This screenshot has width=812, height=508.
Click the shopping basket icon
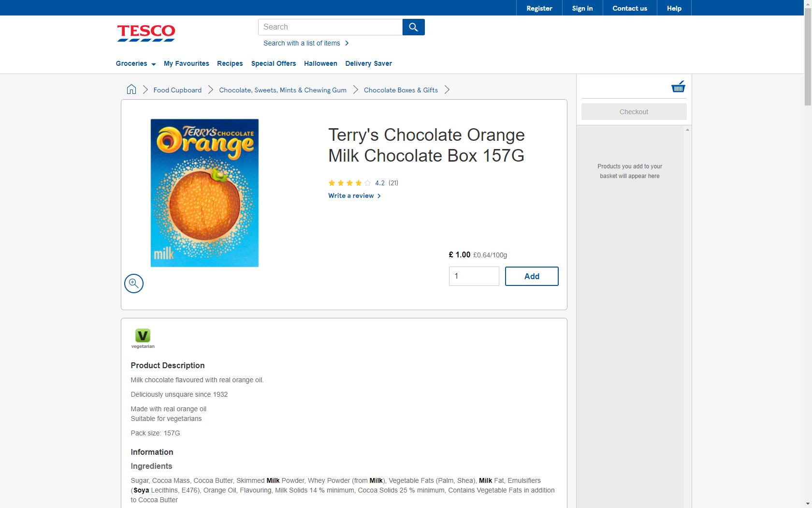(678, 87)
